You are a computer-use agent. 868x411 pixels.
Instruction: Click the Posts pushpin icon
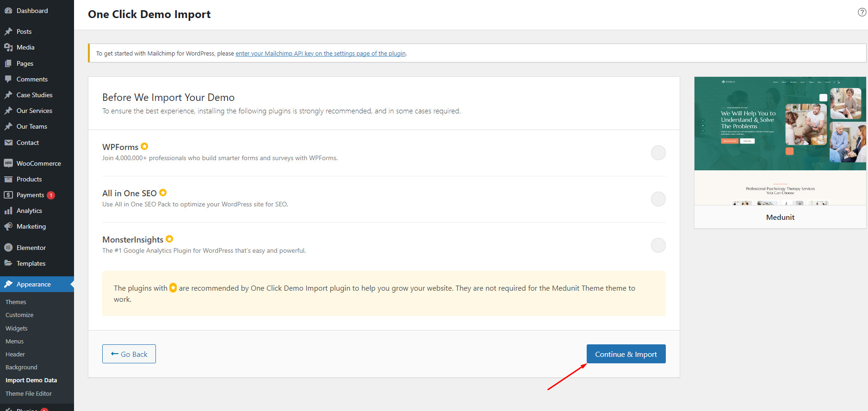pos(8,31)
